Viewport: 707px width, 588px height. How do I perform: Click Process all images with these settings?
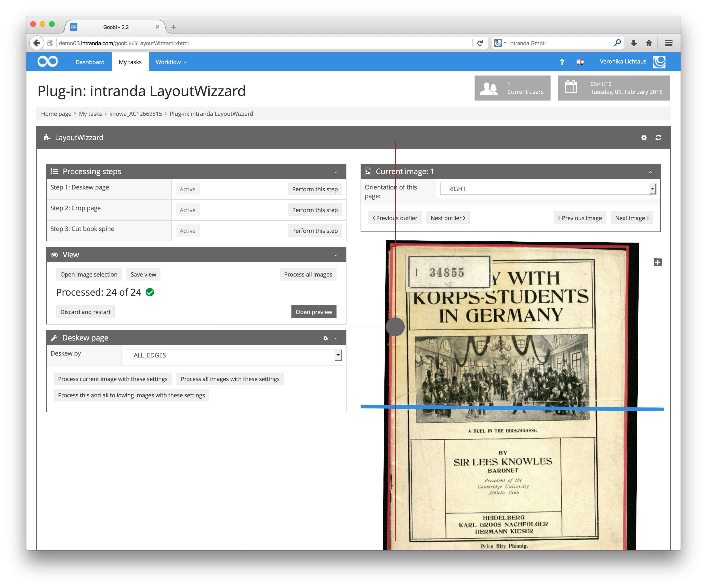(230, 379)
